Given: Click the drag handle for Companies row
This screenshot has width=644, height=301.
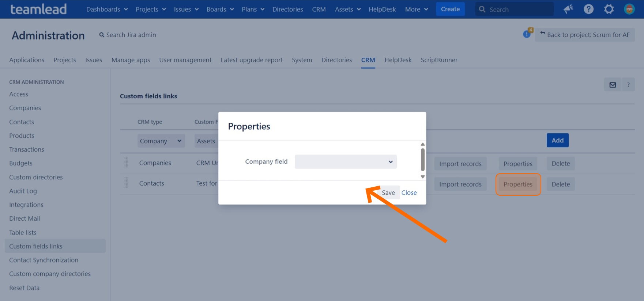Looking at the screenshot, I should 127,162.
